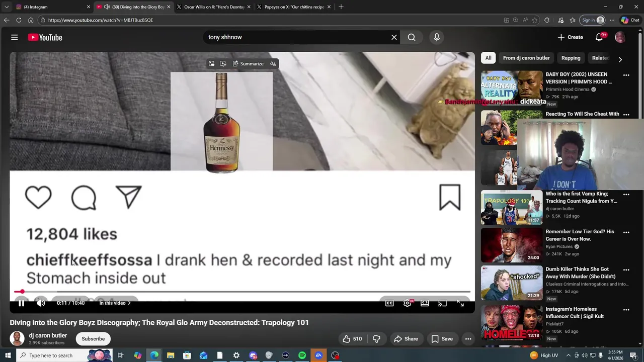Open Spotify from the taskbar
The image size is (644, 362).
302,355
